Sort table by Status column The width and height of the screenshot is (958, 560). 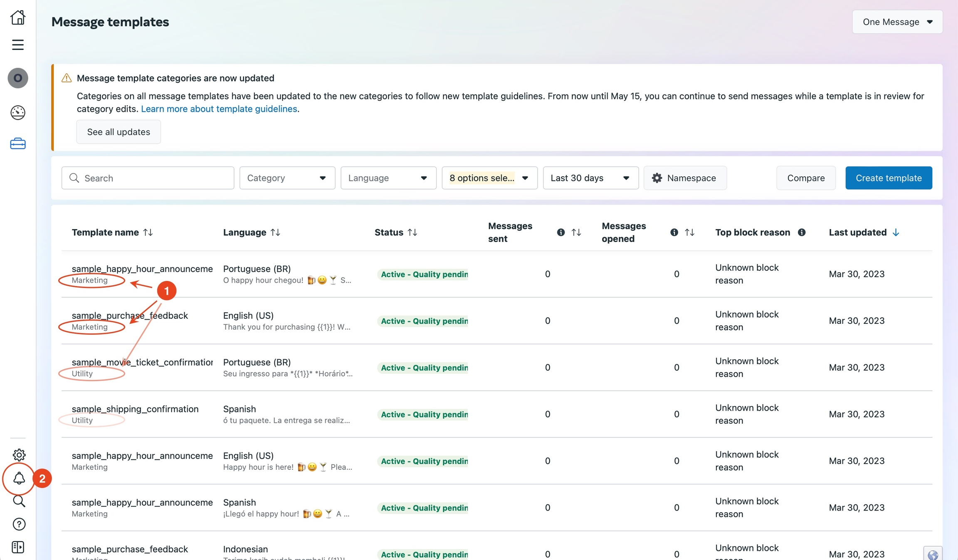pyautogui.click(x=412, y=232)
